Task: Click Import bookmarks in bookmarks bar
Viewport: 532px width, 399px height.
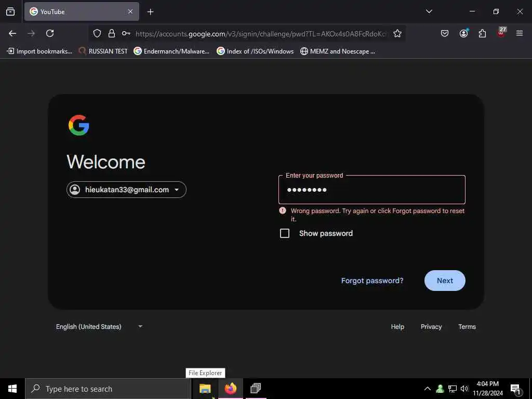Action: 39,51
